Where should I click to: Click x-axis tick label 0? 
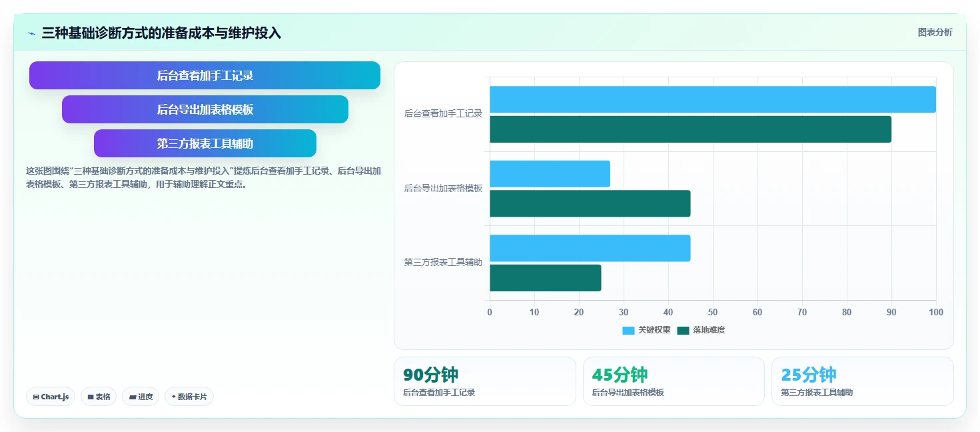coord(490,312)
